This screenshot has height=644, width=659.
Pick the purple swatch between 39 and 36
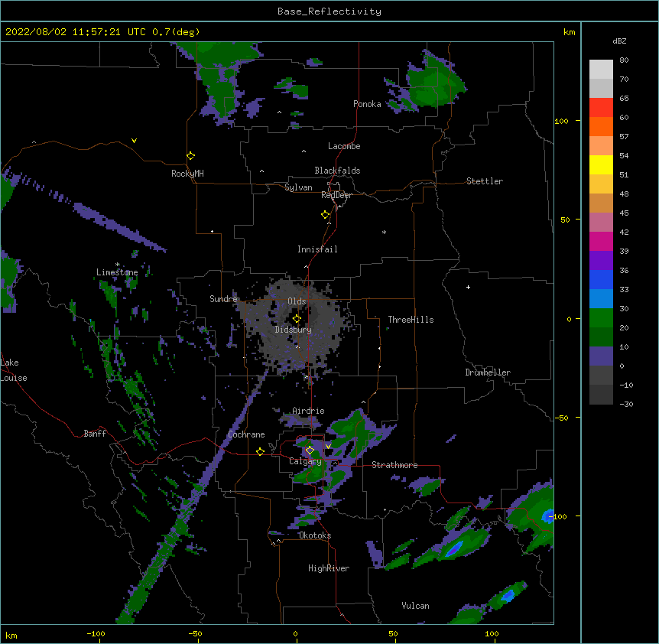601,260
